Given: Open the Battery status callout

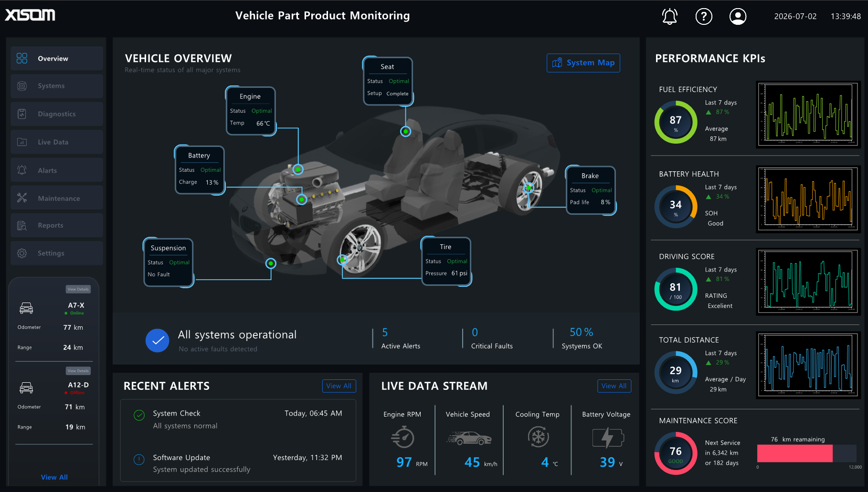Looking at the screenshot, I should [200, 170].
